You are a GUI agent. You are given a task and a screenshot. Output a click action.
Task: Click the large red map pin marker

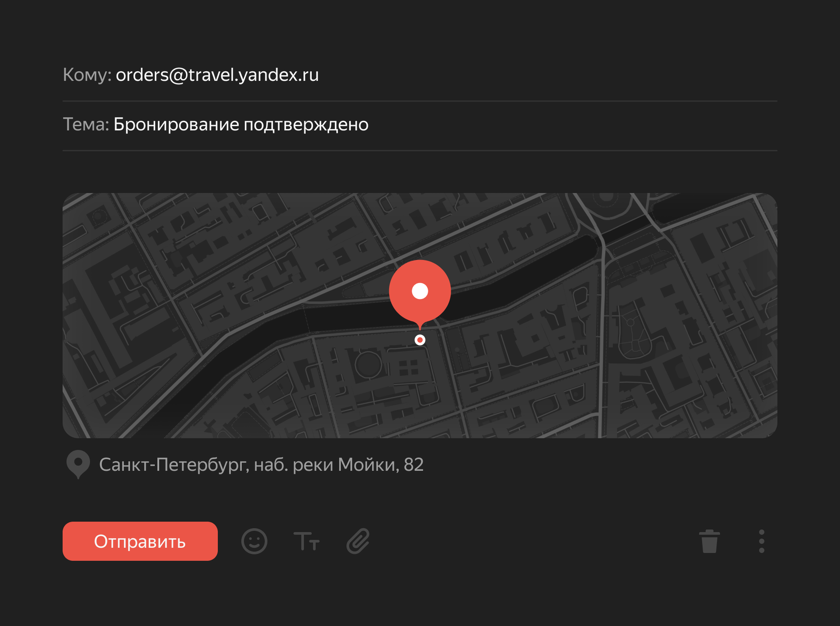click(x=420, y=294)
